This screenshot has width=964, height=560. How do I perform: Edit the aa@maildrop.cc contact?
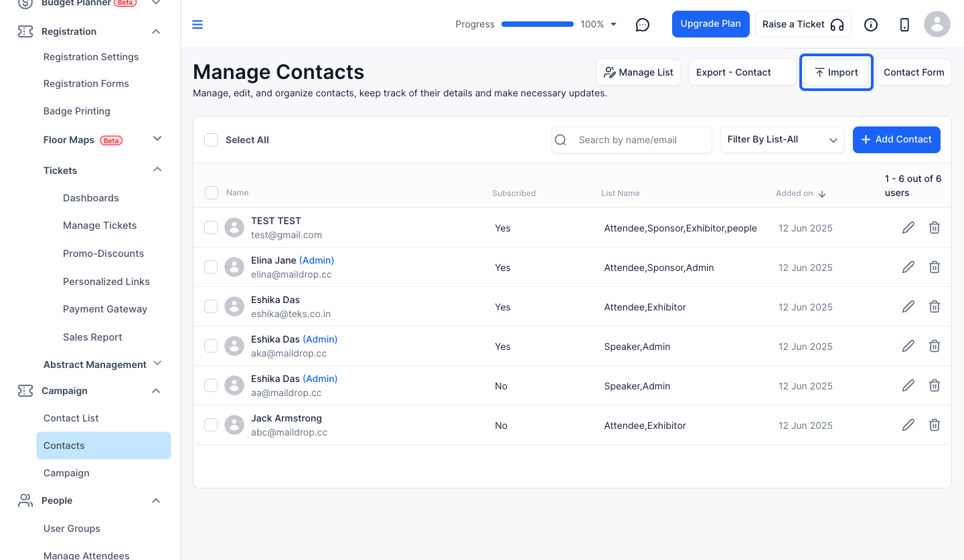pyautogui.click(x=908, y=385)
